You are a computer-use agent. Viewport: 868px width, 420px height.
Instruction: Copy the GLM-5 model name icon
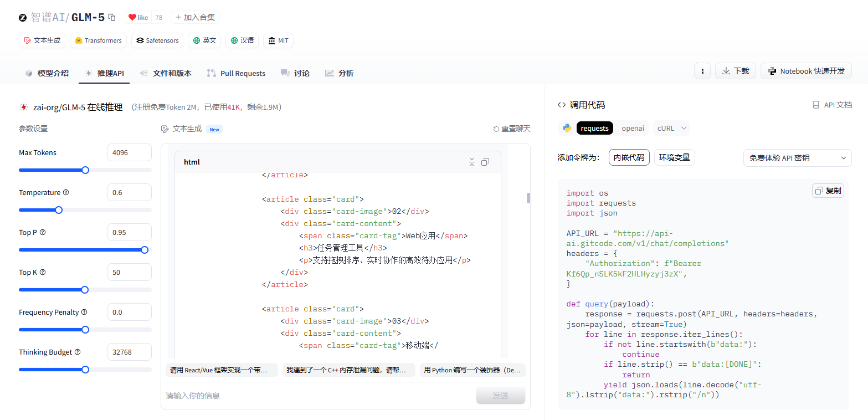coord(112,17)
